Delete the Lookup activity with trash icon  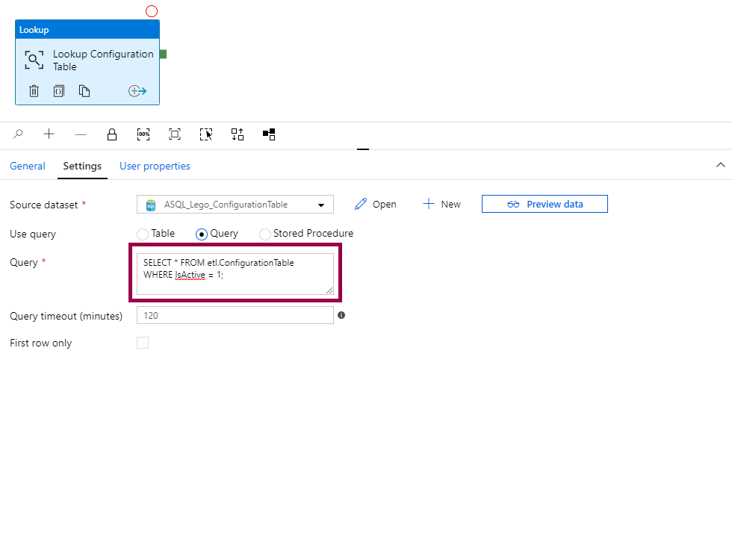point(34,91)
